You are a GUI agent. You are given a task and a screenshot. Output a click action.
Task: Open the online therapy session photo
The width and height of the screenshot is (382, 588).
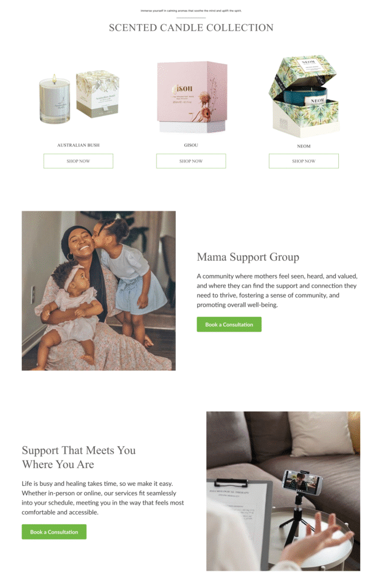pos(283,492)
